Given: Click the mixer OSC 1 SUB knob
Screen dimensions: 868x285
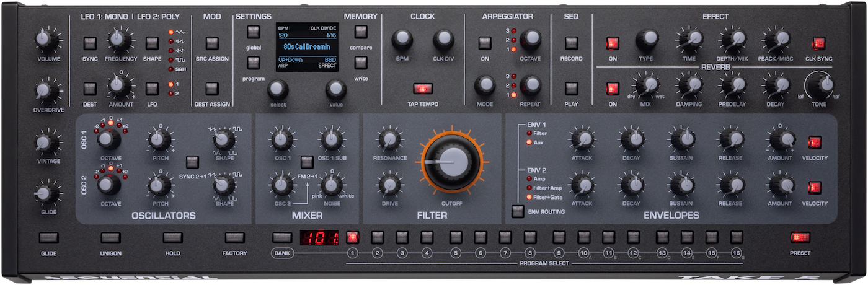Looking at the screenshot, I should [331, 139].
